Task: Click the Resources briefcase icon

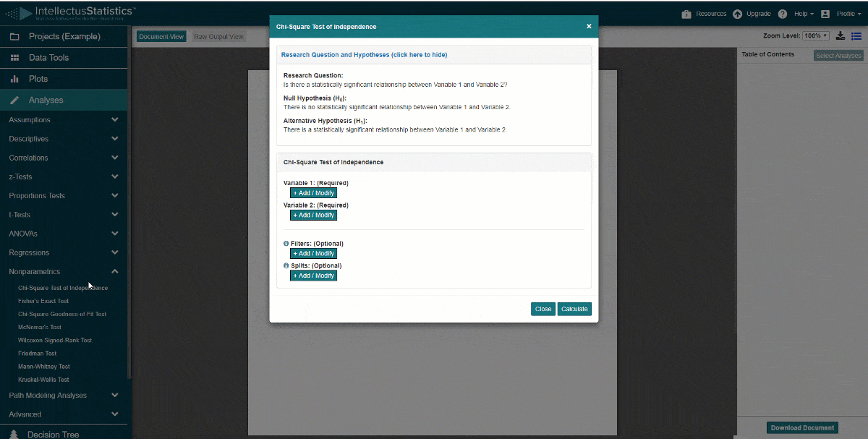Action: pos(686,14)
